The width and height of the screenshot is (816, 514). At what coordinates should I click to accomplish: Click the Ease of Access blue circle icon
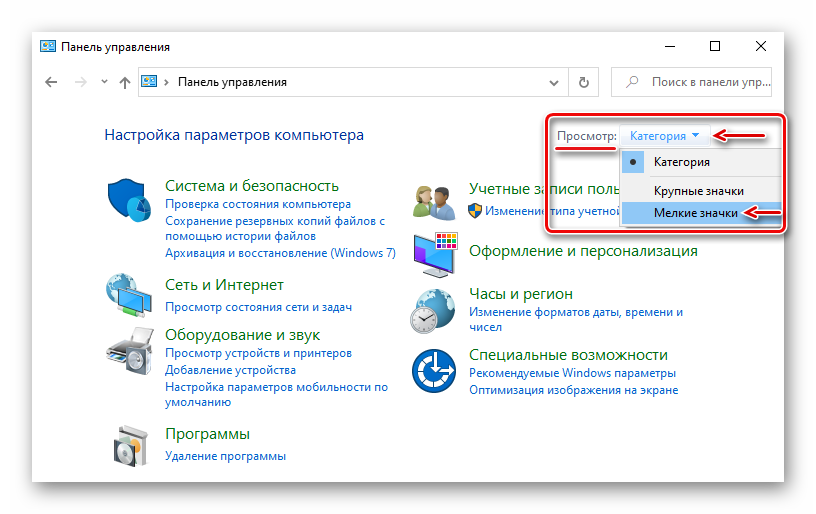point(434,371)
